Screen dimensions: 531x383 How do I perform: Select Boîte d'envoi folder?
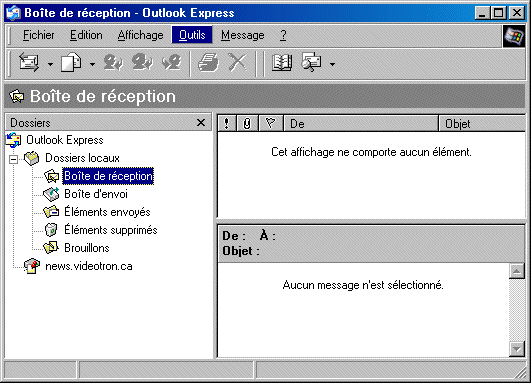(96, 194)
